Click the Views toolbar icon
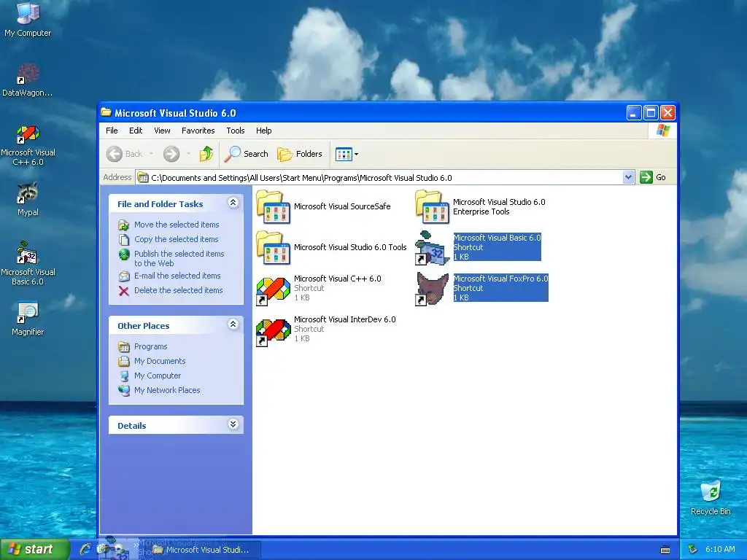 coord(344,154)
